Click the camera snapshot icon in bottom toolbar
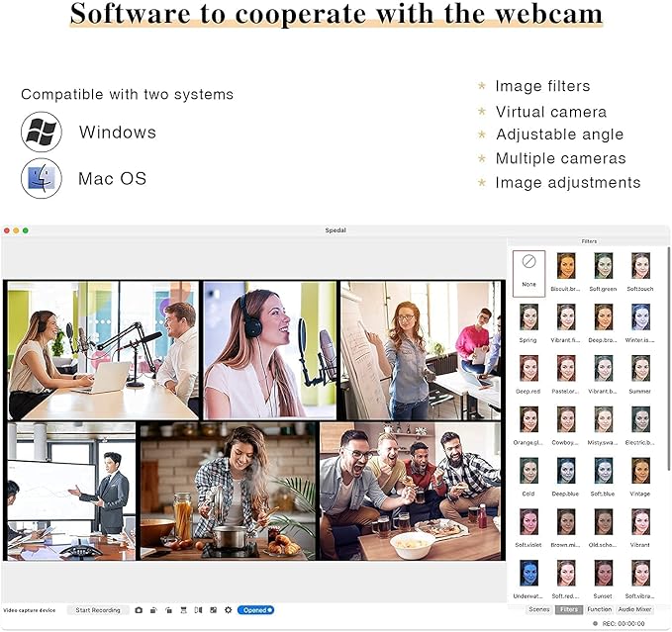Image resolution: width=672 pixels, height=632 pixels. [139, 610]
